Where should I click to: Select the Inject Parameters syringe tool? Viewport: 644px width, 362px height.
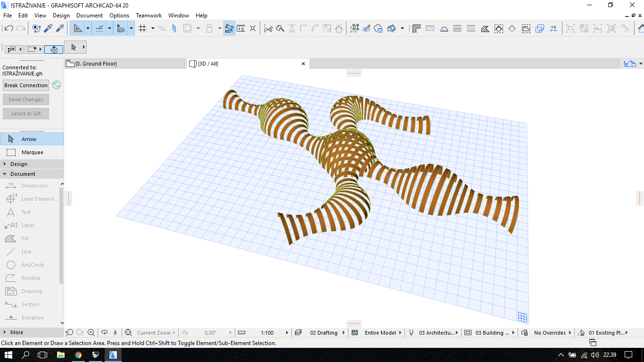tap(60, 28)
